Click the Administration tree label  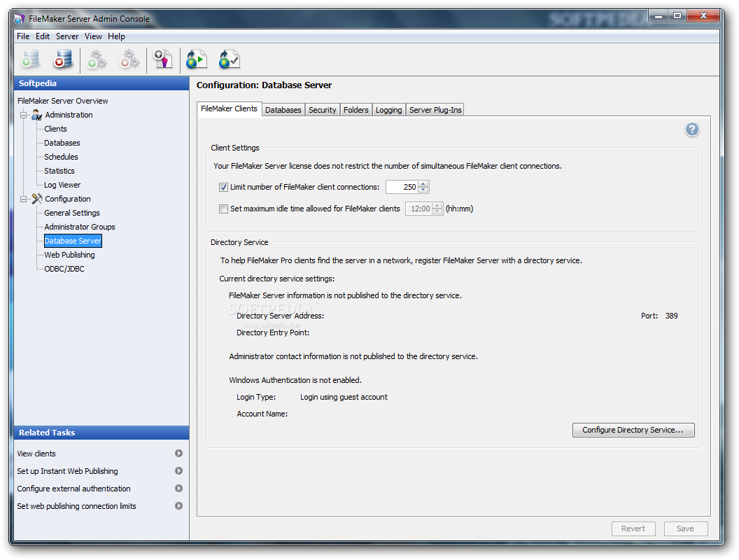coord(69,115)
